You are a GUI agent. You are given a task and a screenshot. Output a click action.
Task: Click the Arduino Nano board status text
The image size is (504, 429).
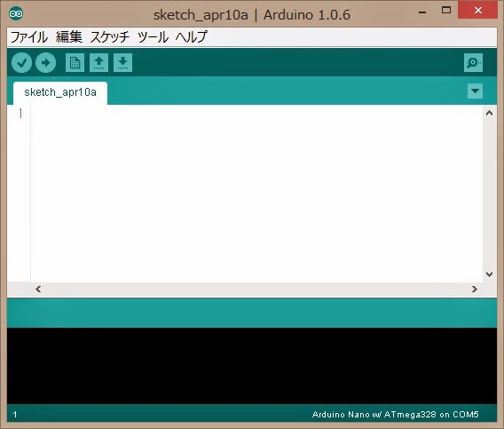396,415
